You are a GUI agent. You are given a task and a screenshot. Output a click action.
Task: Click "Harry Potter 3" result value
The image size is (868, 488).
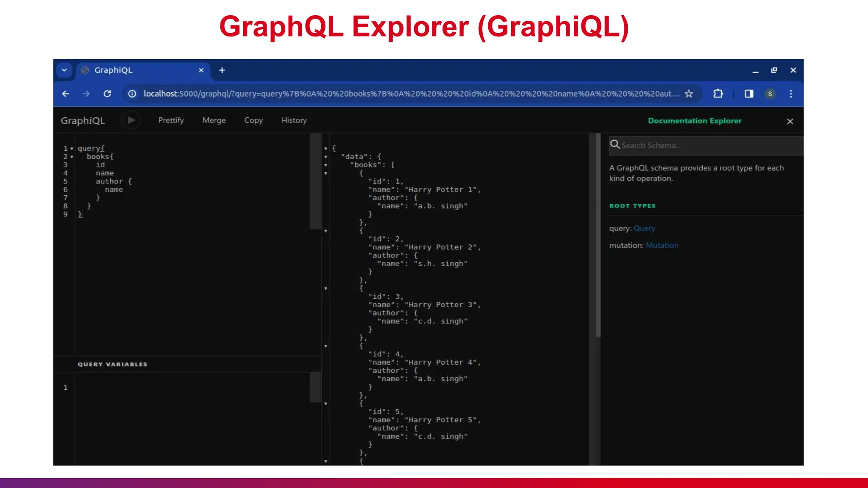coord(440,305)
